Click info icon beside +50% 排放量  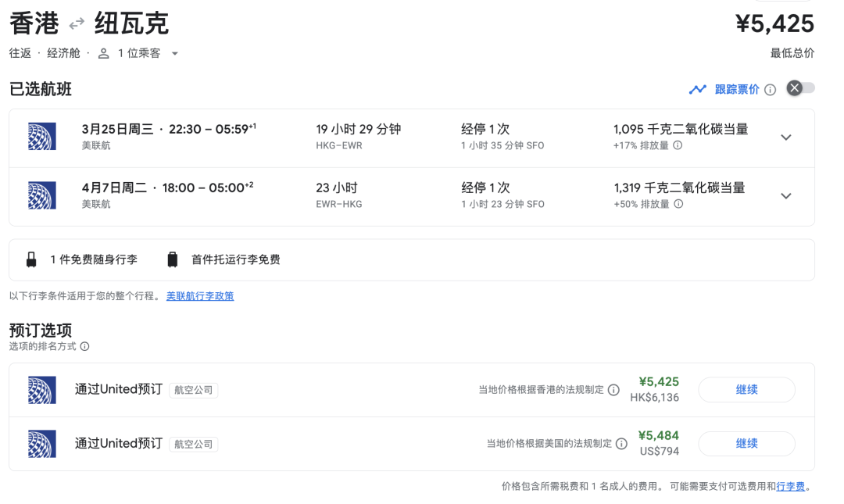(678, 204)
